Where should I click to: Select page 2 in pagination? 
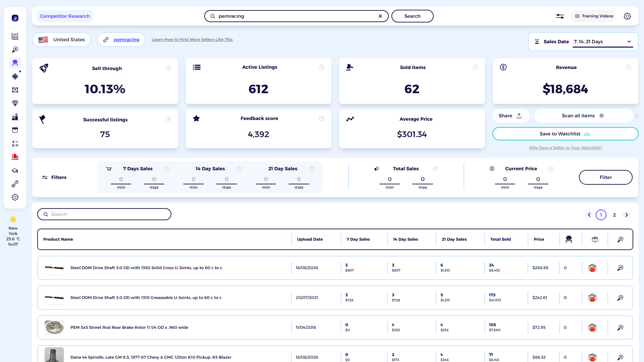click(x=614, y=215)
